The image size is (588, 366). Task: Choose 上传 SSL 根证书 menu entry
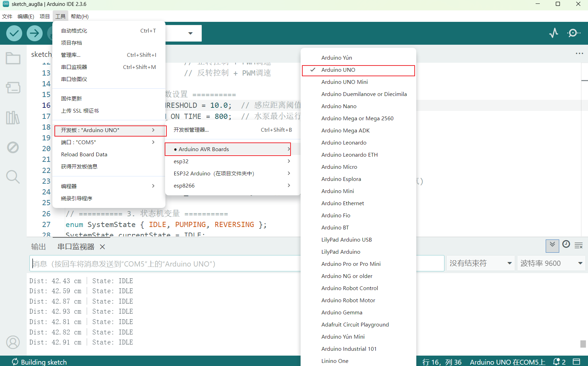tap(109, 111)
